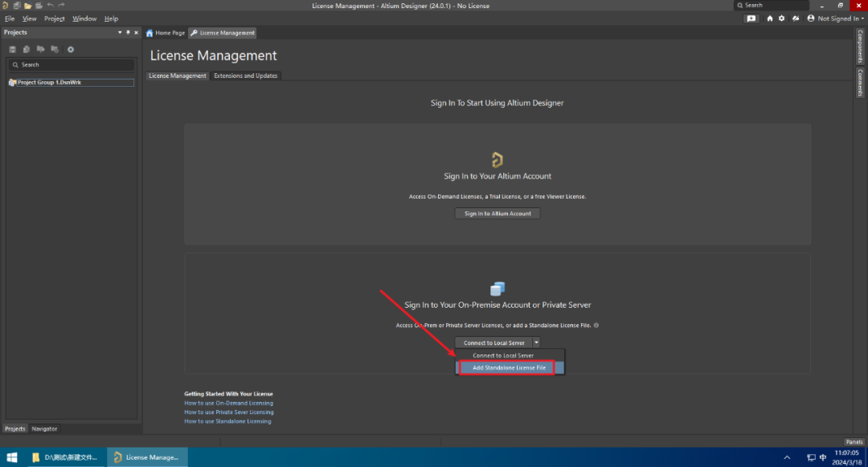Open How to use On-Demand Licensing link
Image resolution: width=868 pixels, height=467 pixels.
pos(228,403)
